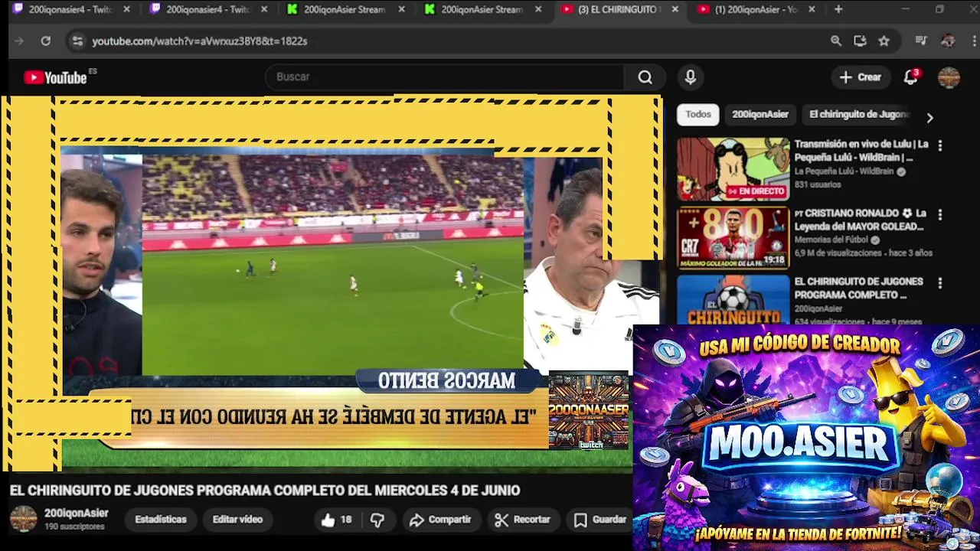Visit La Pequeña Lulú - WildBrain channel
The image size is (980, 551).
click(844, 172)
